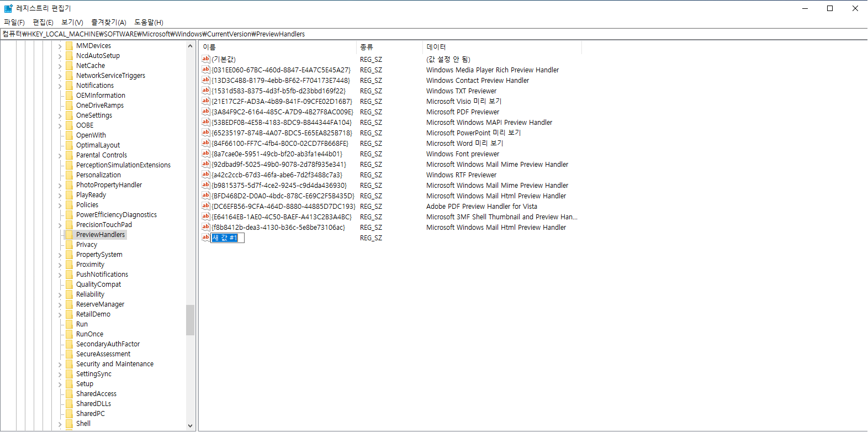Click the Privacy folder icon in tree
Image resolution: width=868 pixels, height=432 pixels.
coord(69,245)
